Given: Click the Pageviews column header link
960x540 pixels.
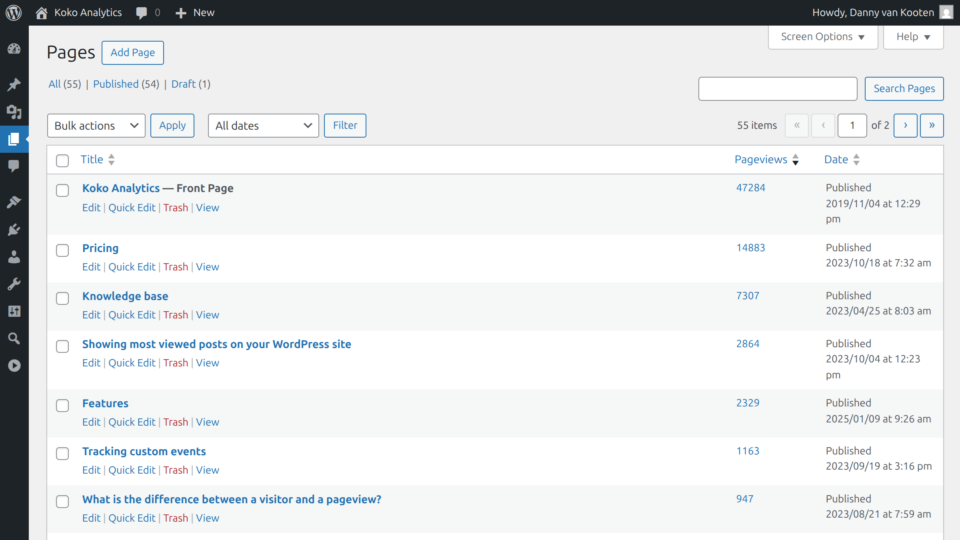Looking at the screenshot, I should (x=761, y=159).
